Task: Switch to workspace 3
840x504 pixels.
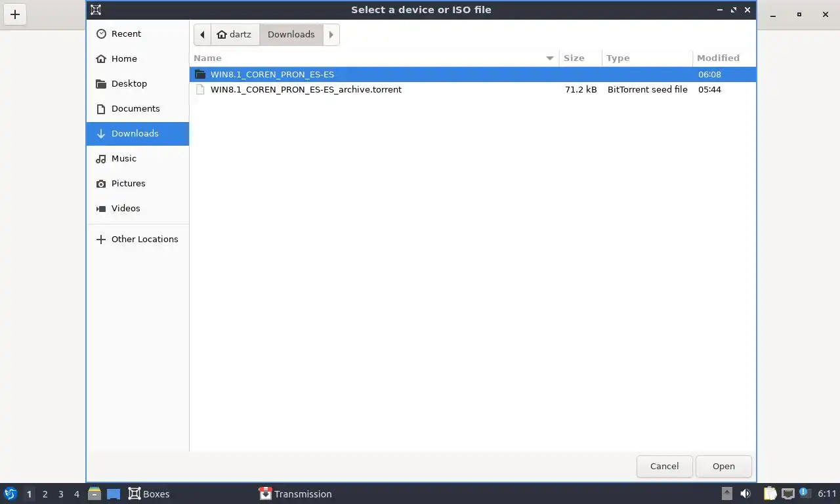Action: [x=60, y=493]
